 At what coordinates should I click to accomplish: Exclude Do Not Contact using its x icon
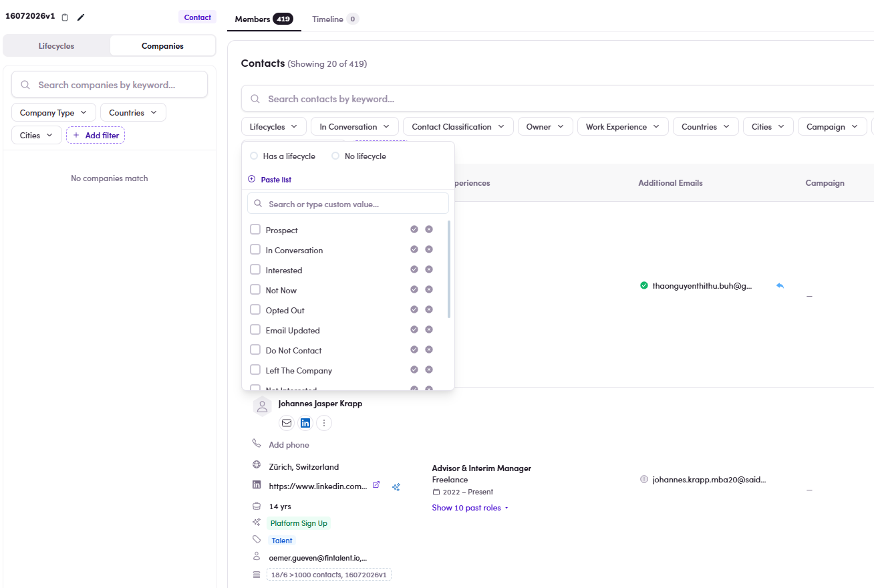click(429, 349)
